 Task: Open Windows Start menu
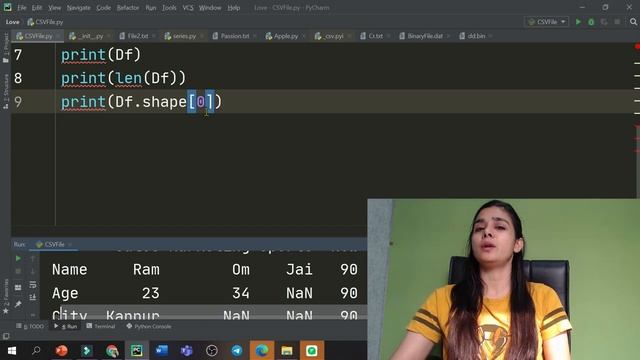pyautogui.click(x=11, y=351)
